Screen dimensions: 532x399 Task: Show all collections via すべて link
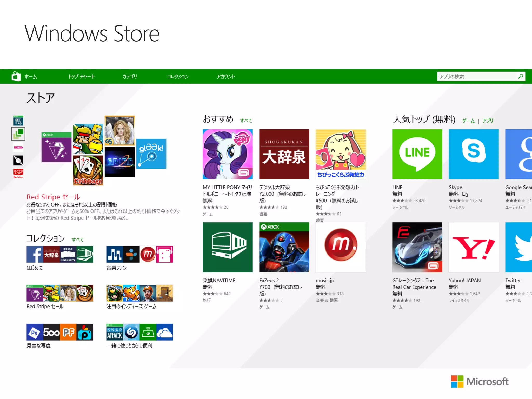pos(78,240)
